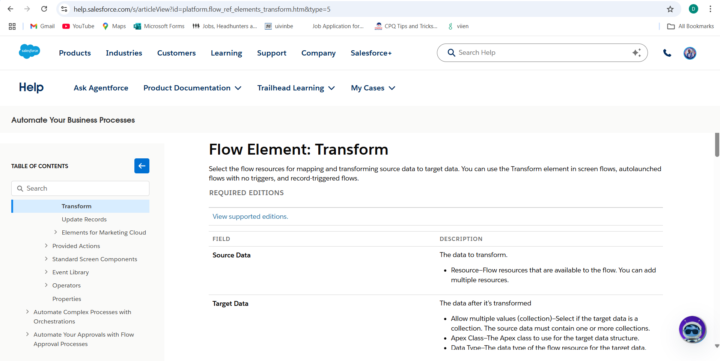Open Salesforce+ in top navigation
The image size is (720, 361).
(x=371, y=53)
